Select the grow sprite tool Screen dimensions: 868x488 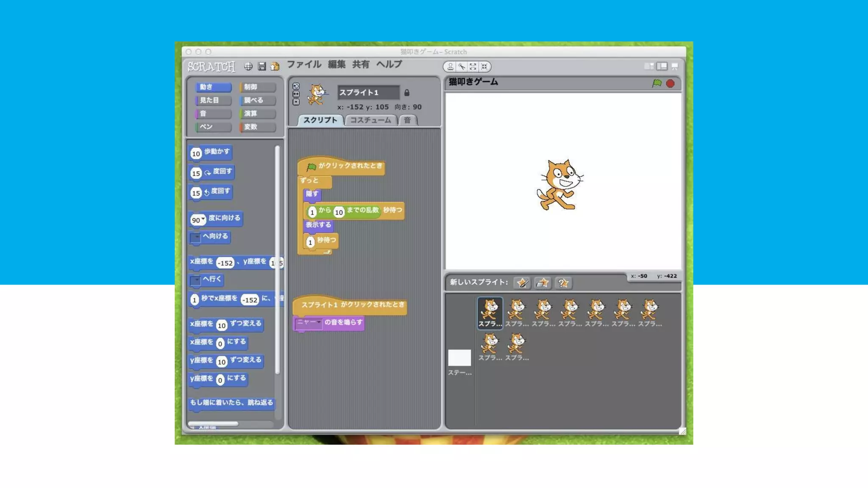473,67
